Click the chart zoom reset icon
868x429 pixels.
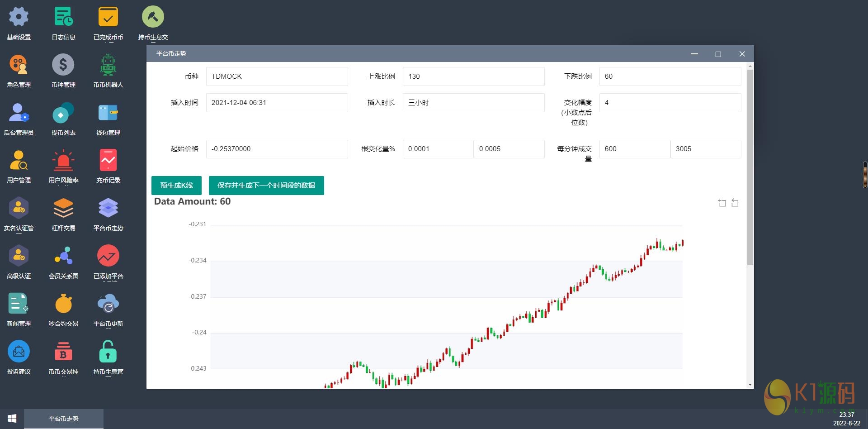coord(735,203)
